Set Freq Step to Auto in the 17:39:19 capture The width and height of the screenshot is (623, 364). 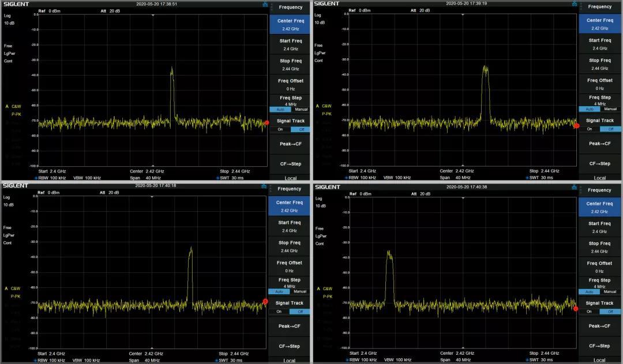[x=590, y=109]
